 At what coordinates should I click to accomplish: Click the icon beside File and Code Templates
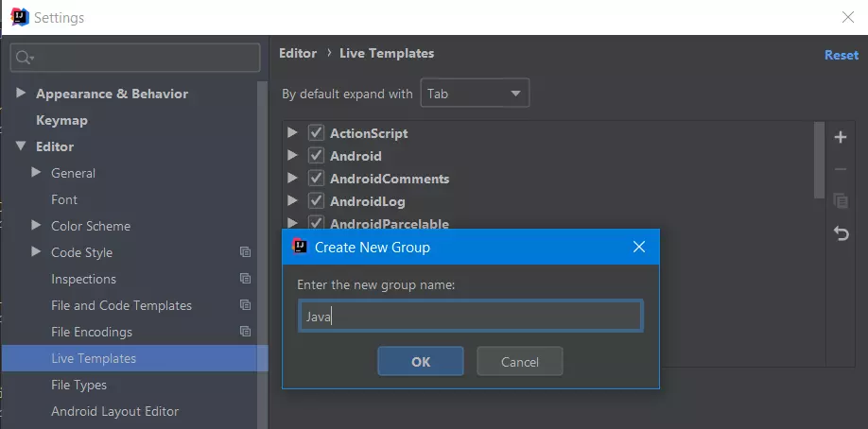pos(245,305)
